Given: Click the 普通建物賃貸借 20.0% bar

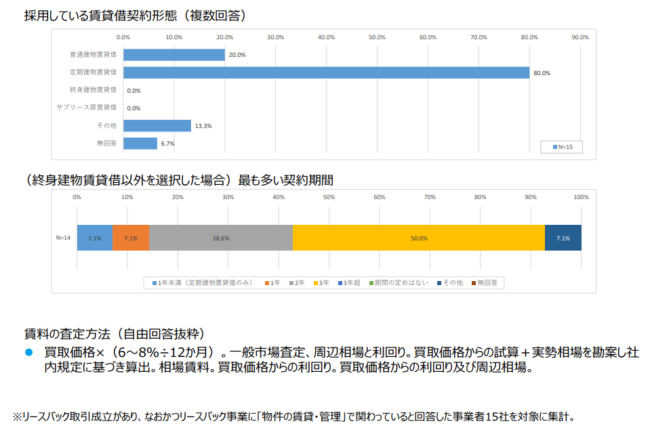Looking at the screenshot, I should [x=174, y=55].
